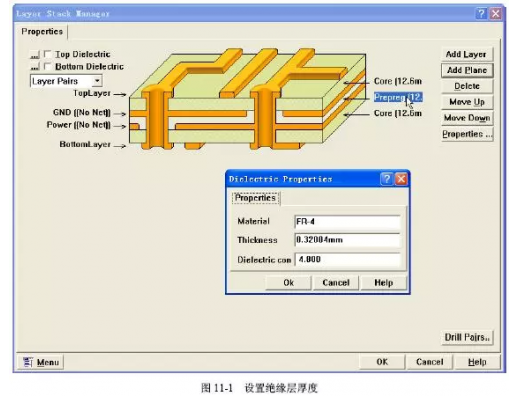This screenshot has width=513, height=398.
Task: Open the Layer Pairs dropdown
Action: (97, 81)
